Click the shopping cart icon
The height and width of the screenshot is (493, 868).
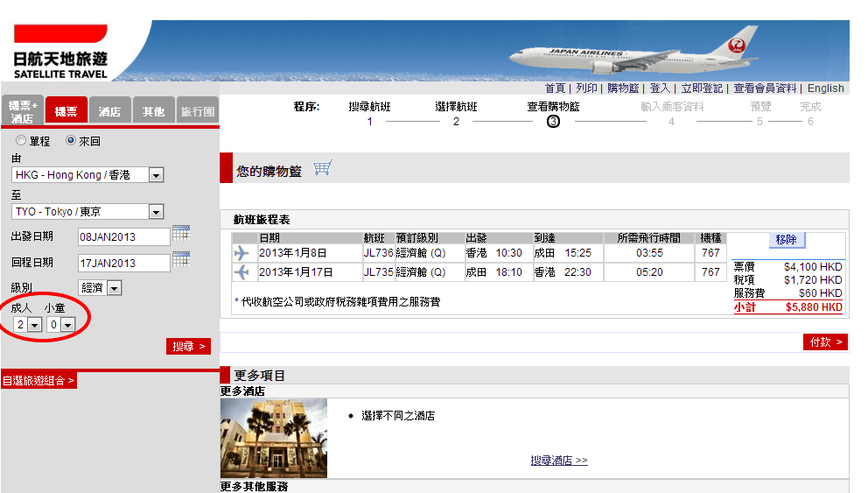point(322,168)
